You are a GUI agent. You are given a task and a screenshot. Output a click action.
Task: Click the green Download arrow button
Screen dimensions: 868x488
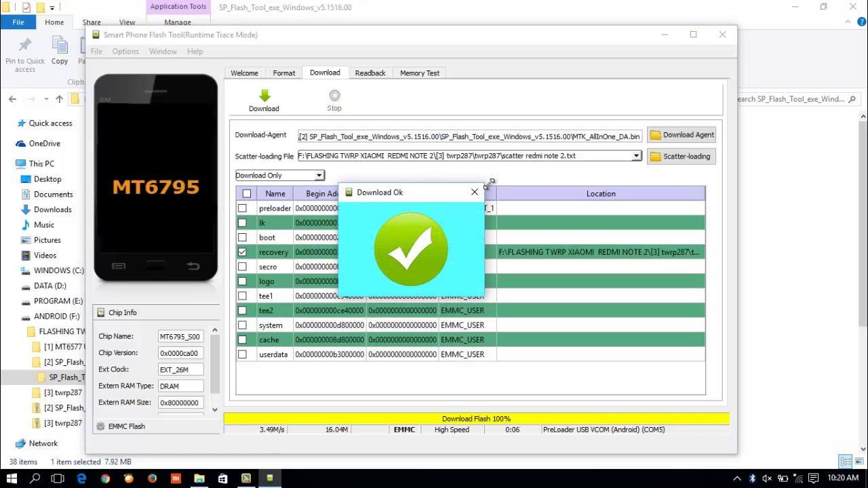264,101
